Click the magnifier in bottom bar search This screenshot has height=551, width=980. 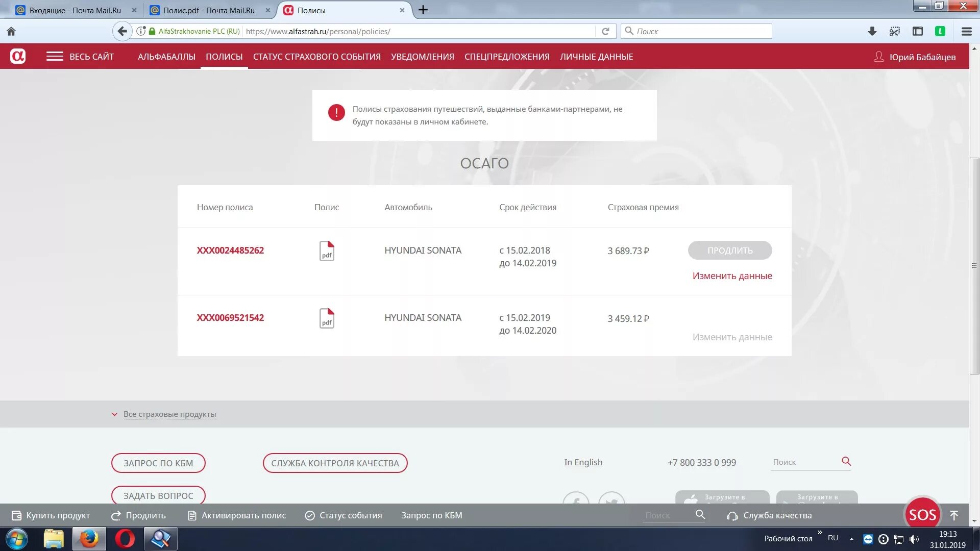(x=700, y=515)
